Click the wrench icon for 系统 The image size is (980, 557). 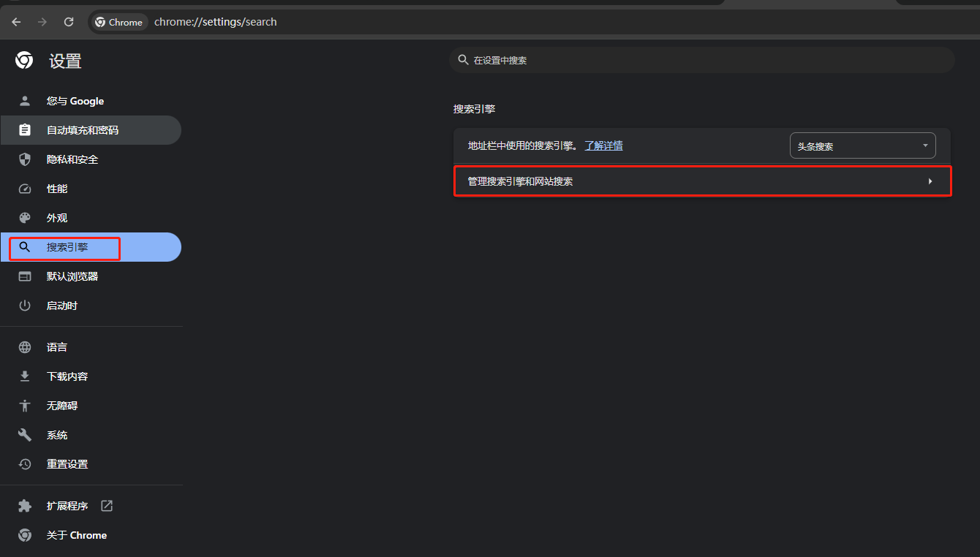click(25, 435)
